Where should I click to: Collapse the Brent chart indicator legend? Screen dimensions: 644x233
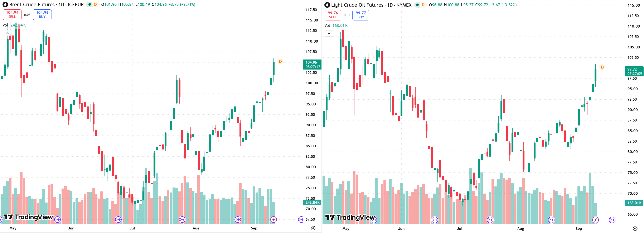pyautogui.click(x=7, y=33)
